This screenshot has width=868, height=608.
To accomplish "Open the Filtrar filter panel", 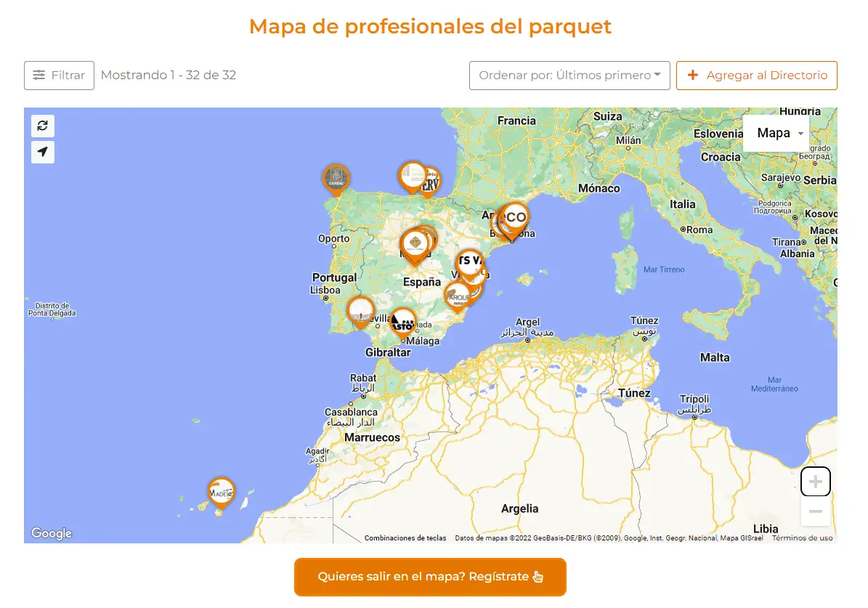I will tap(59, 76).
